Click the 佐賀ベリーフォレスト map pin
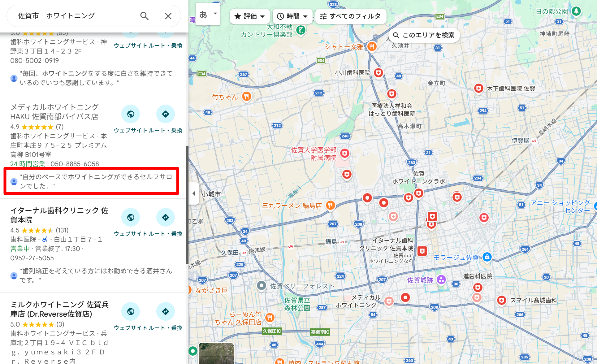The width and height of the screenshot is (597, 364). (262, 285)
